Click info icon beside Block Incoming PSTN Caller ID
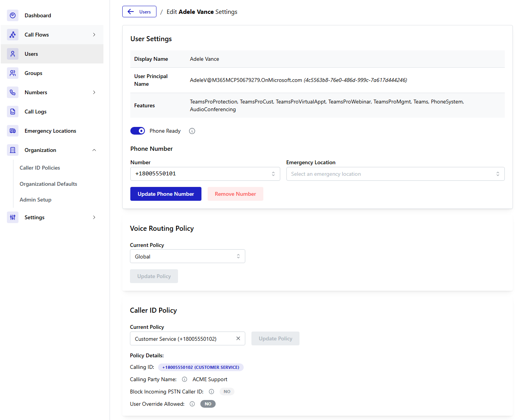 tap(211, 392)
